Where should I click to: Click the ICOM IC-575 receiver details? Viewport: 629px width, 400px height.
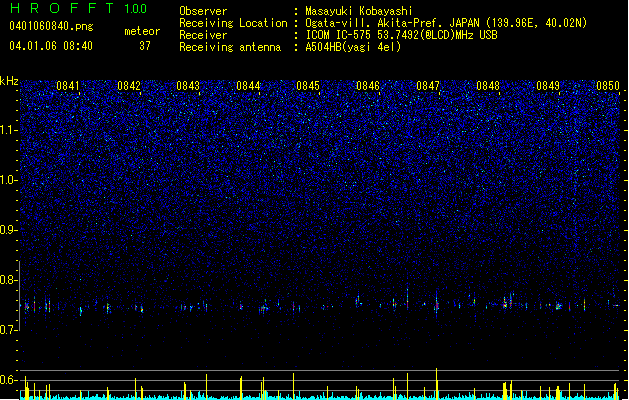[x=401, y=35]
